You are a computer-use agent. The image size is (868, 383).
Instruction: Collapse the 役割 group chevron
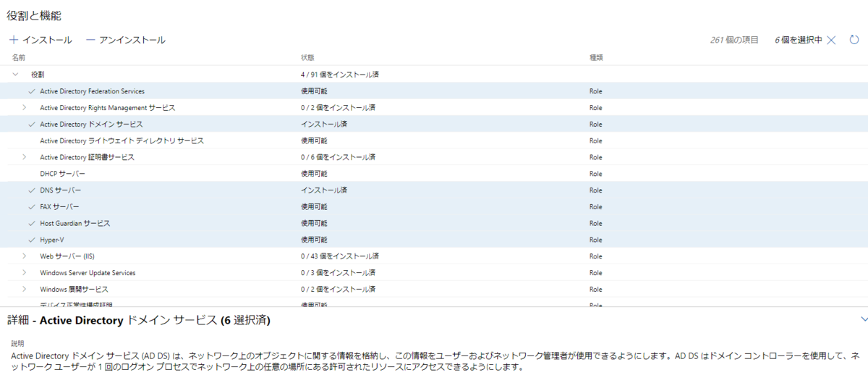[16, 75]
